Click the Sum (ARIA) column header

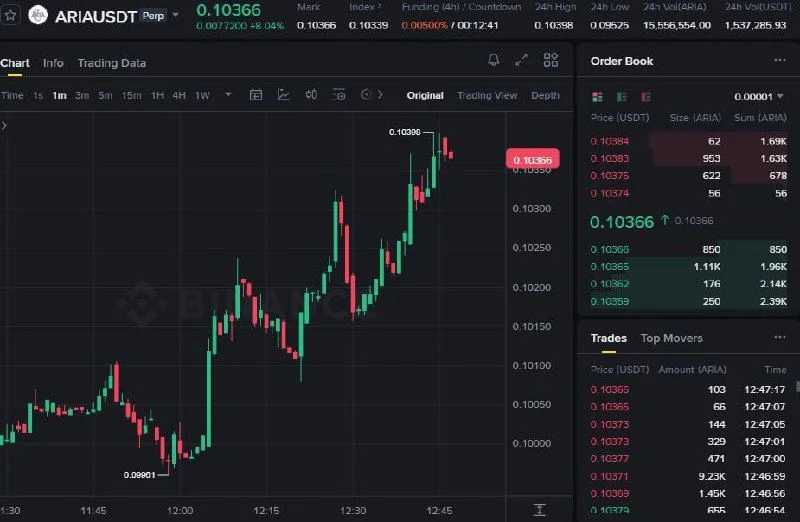[x=760, y=118]
